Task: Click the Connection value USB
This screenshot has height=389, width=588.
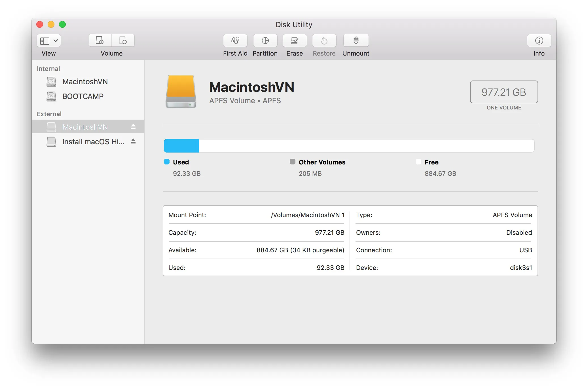Action: point(526,250)
